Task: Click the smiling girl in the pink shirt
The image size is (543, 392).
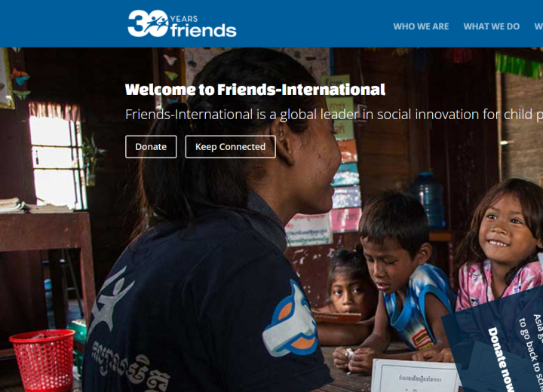Action: pyautogui.click(x=501, y=243)
